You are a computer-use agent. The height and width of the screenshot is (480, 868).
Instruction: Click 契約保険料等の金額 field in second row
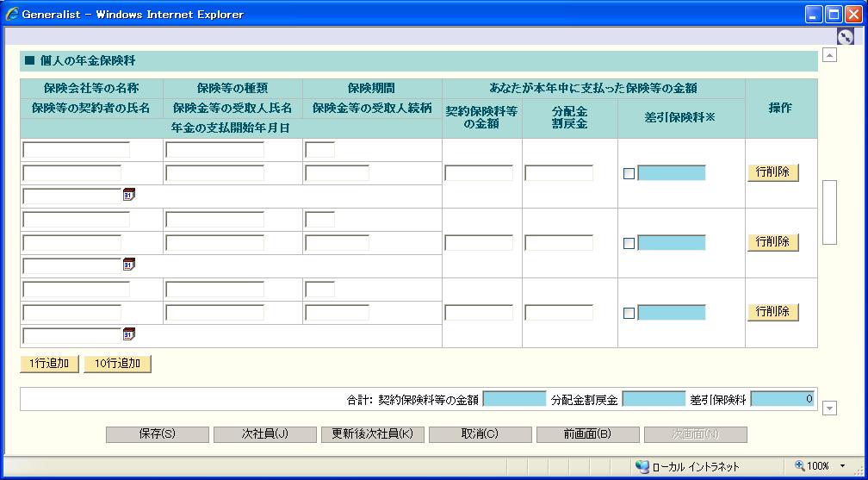(x=479, y=243)
